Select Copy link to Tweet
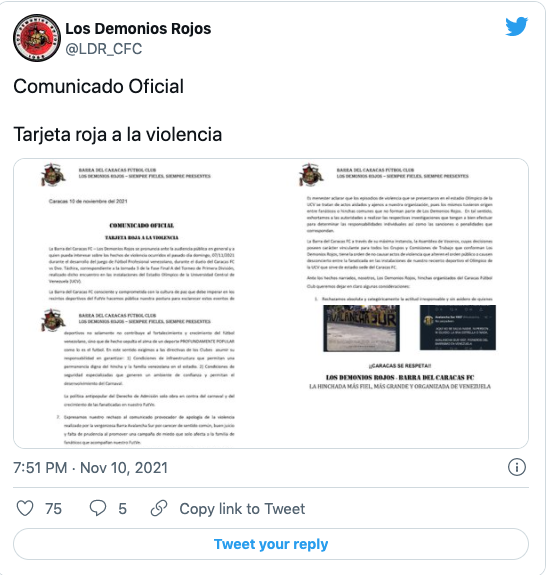Screen dimensions: 552x575 242,509
